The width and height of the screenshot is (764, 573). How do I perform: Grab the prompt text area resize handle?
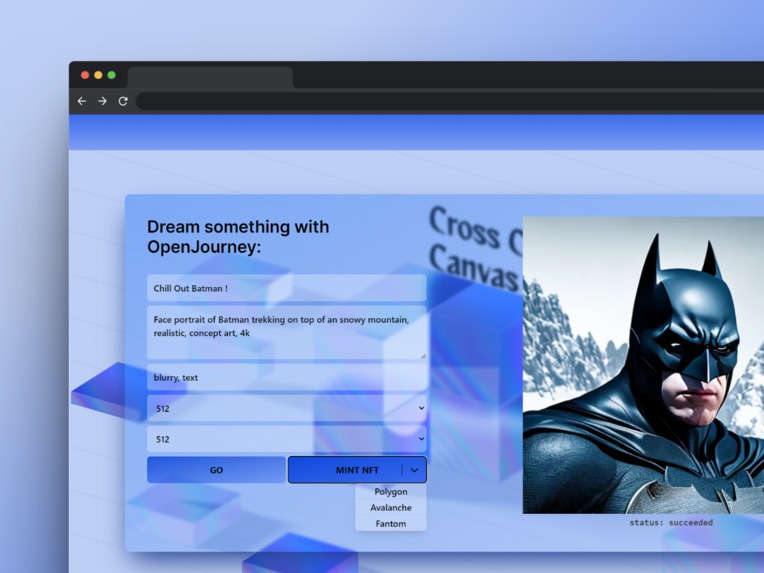click(x=423, y=356)
